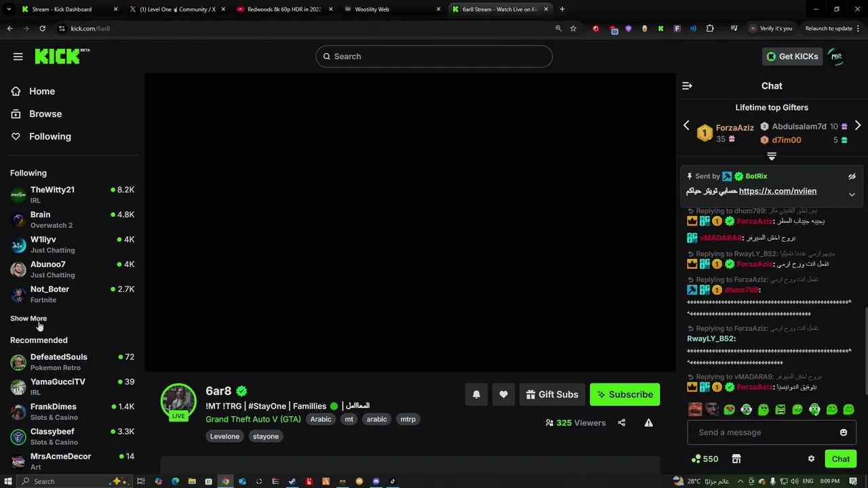Select the mtrp tag
This screenshot has width=868, height=488.
pyautogui.click(x=408, y=419)
